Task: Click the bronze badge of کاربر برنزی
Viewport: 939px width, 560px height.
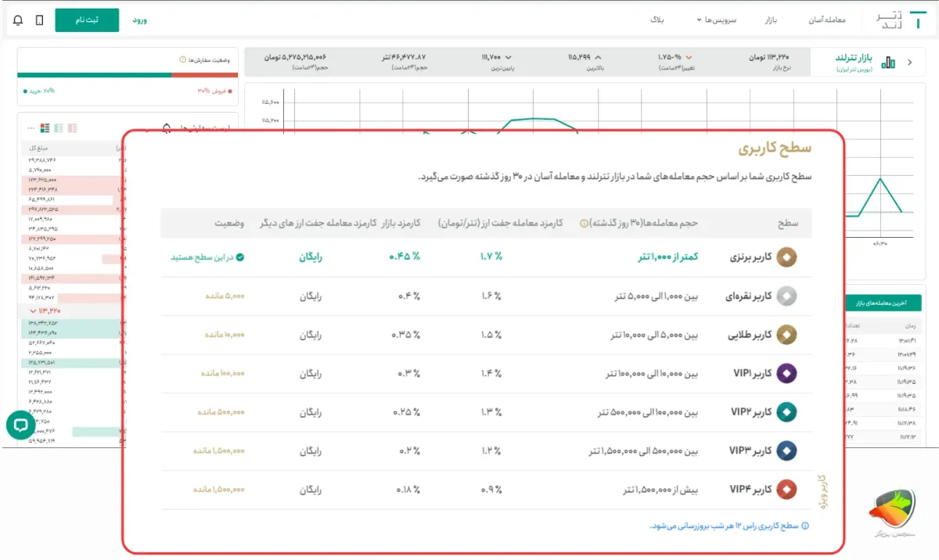Action: coord(786,257)
